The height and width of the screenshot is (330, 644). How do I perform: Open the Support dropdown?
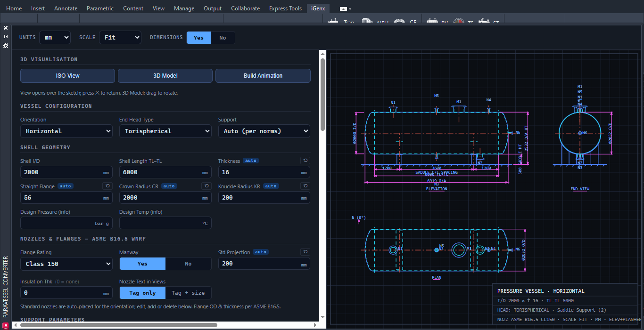tap(264, 131)
